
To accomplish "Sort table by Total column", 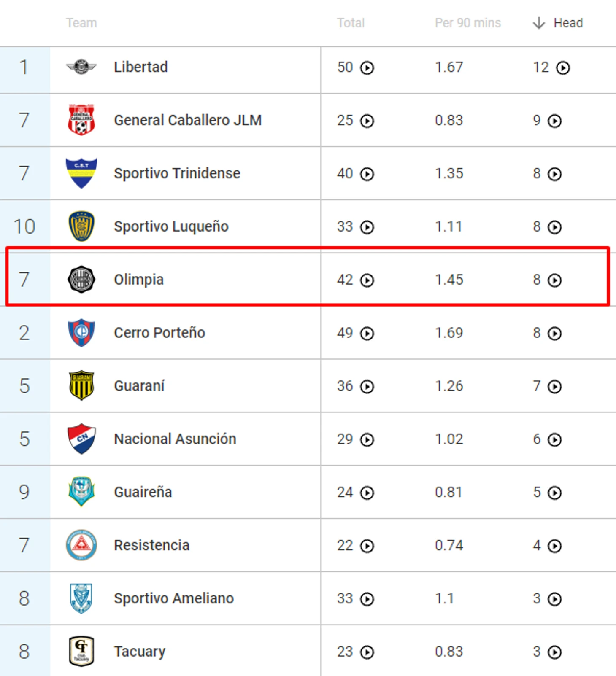I will point(351,23).
